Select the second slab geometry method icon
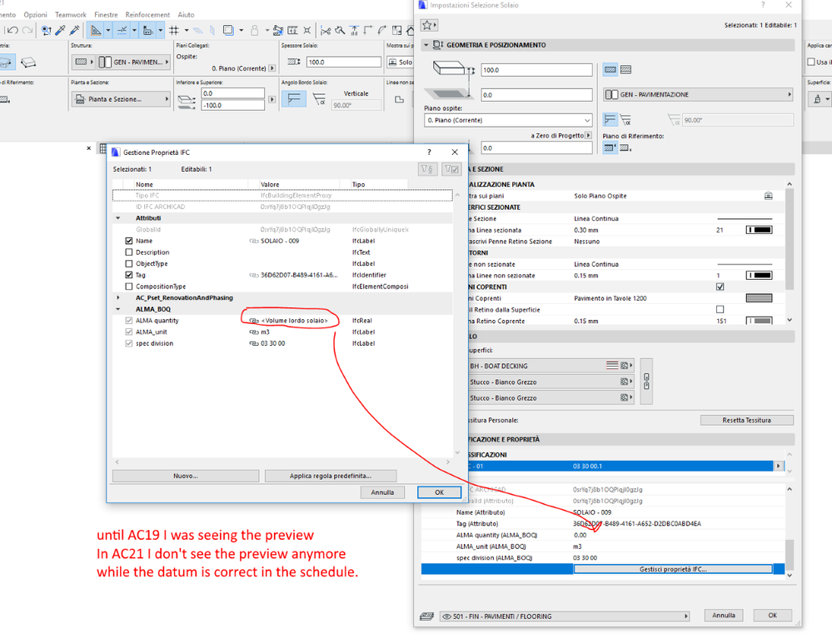The height and width of the screenshot is (644, 832). click(28, 62)
